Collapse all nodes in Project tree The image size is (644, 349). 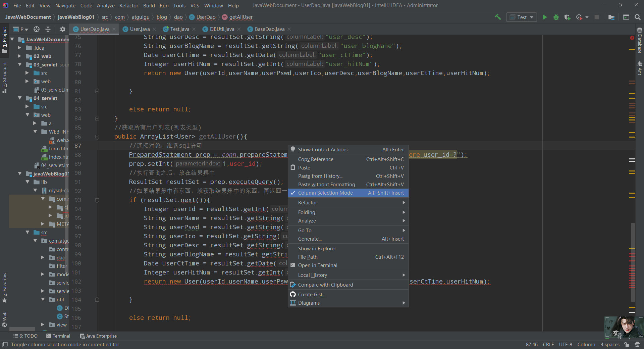pyautogui.click(x=48, y=29)
